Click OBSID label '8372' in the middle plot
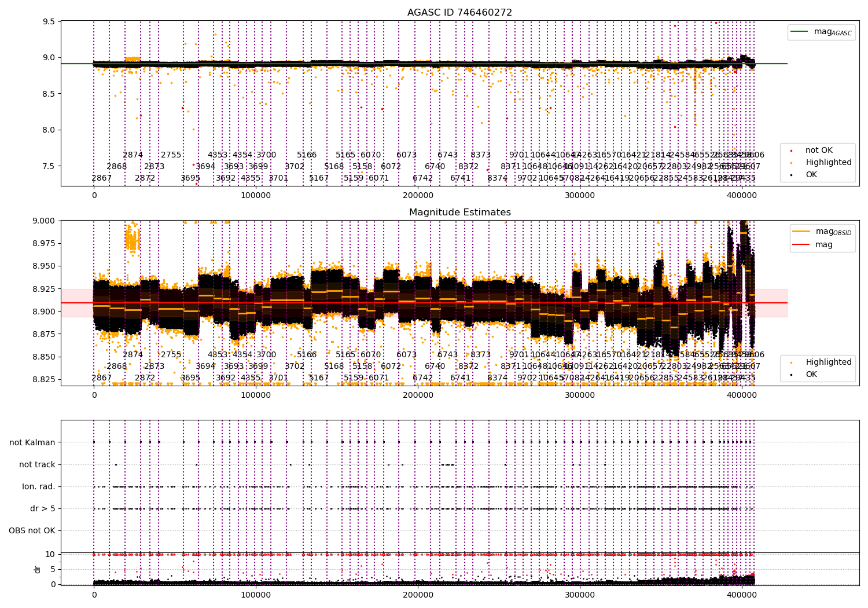 coord(469,366)
